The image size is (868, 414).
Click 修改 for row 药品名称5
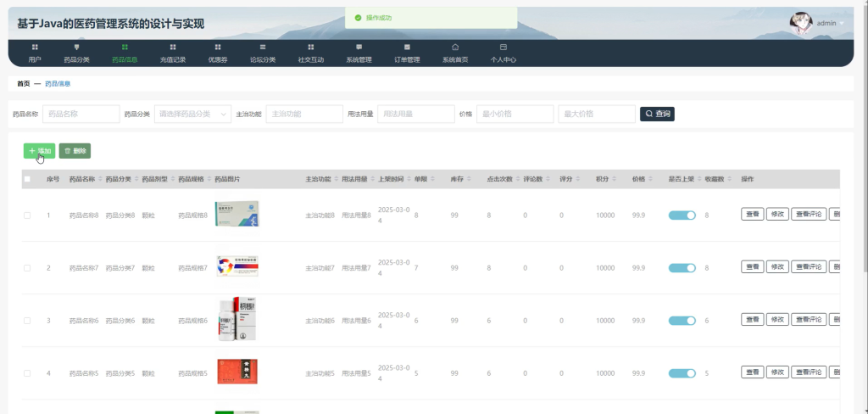coord(777,372)
